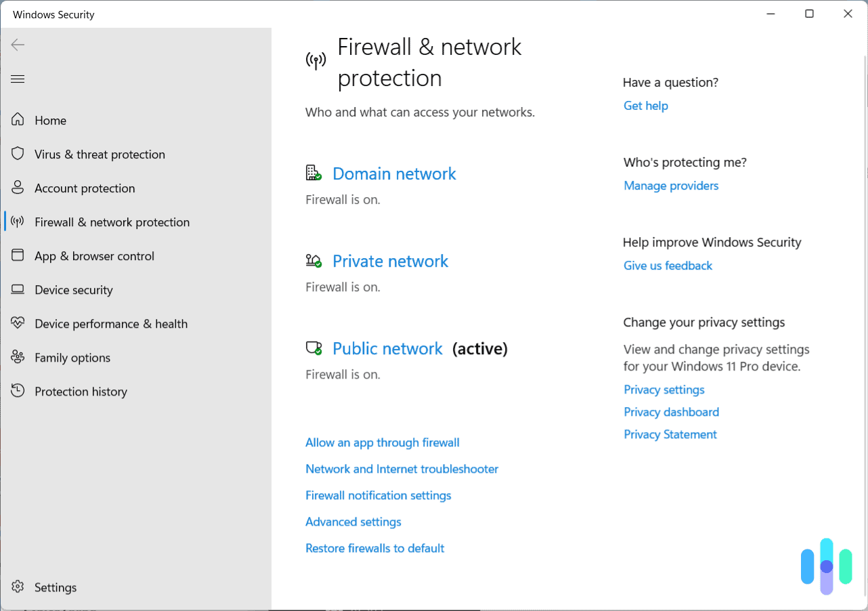Click the Firewall & network protection icon
This screenshot has width=868, height=611.
18,222
